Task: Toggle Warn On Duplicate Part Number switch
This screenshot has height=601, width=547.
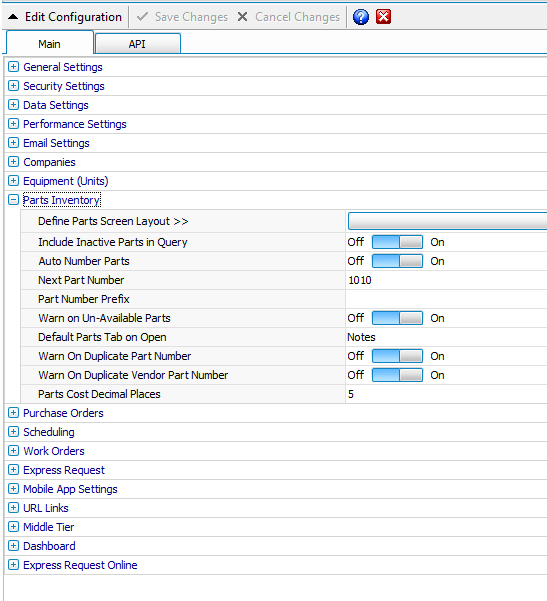Action: point(397,356)
